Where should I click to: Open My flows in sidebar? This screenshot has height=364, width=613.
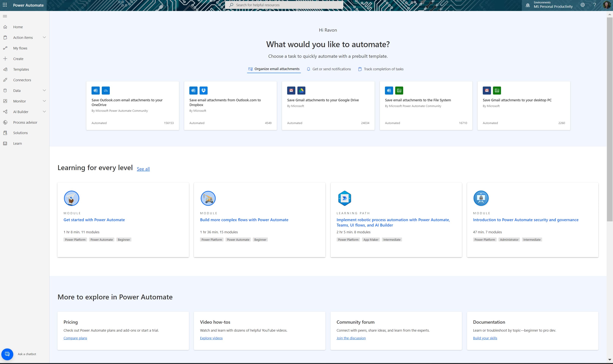20,48
